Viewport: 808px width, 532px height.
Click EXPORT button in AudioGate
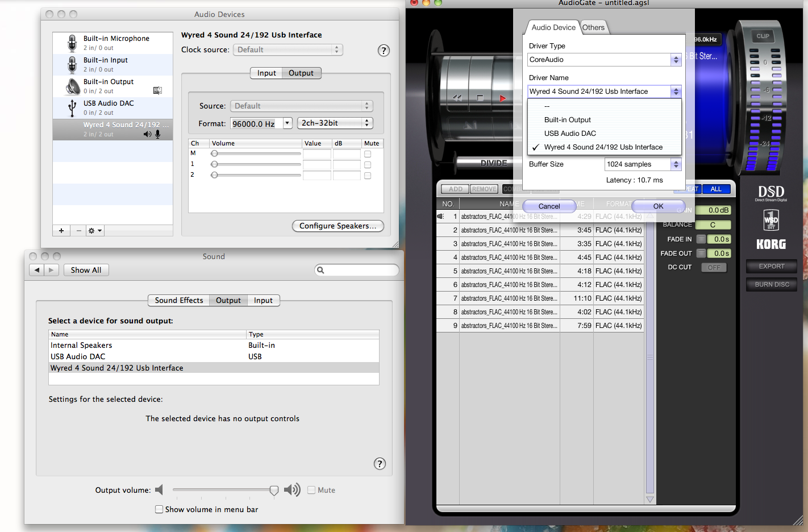(x=772, y=266)
